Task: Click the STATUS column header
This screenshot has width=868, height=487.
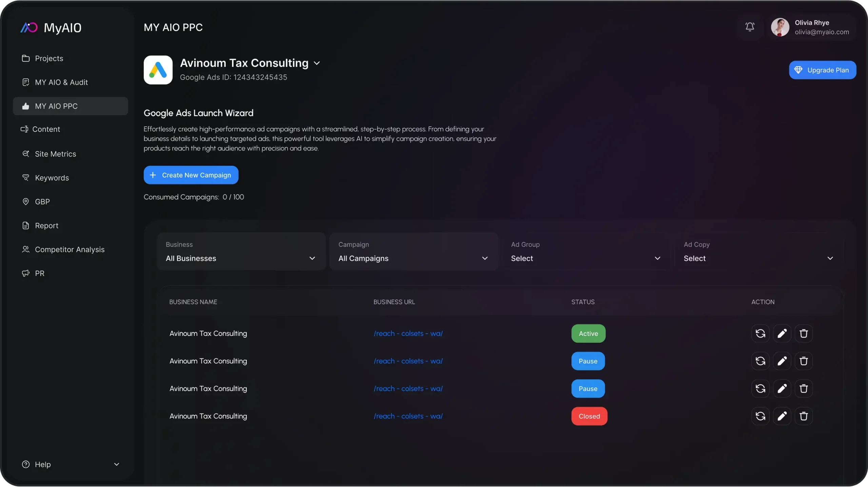Action: click(583, 302)
